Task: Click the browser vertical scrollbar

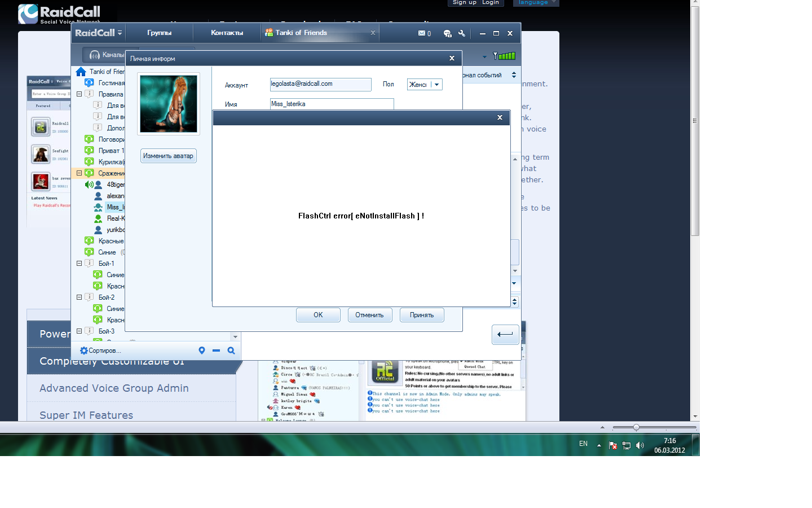Action: (x=695, y=120)
